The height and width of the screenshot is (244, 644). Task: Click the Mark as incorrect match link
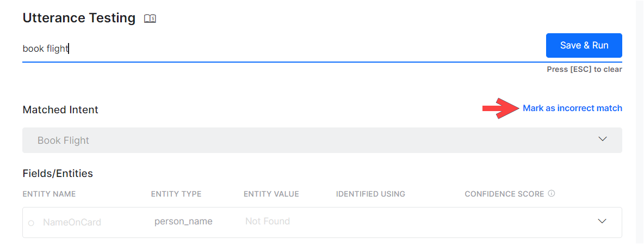point(572,108)
